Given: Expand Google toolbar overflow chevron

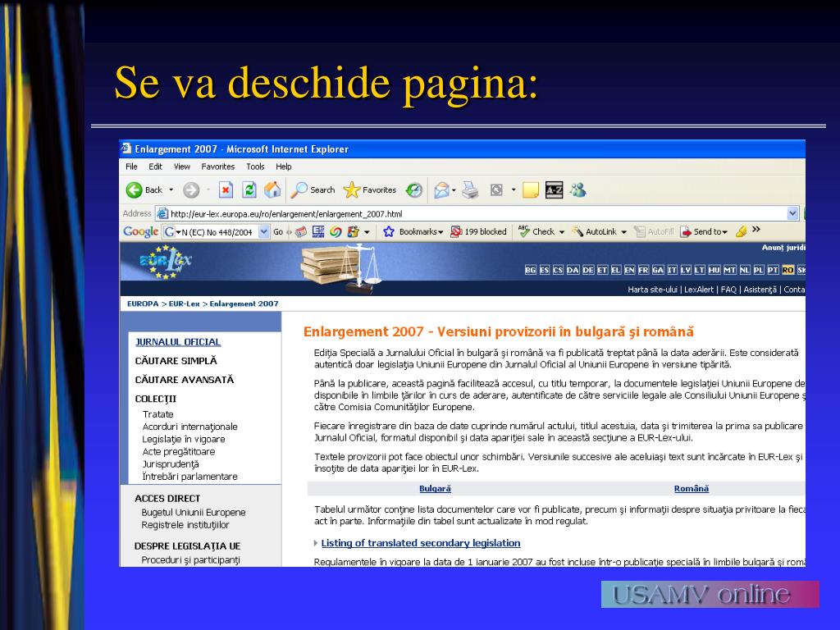Looking at the screenshot, I should (756, 230).
